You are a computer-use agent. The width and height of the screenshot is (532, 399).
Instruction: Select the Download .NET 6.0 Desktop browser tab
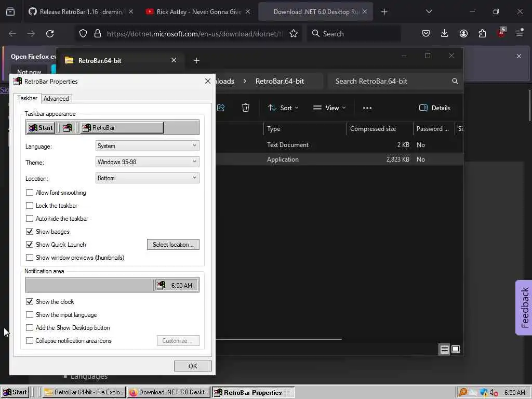tap(315, 12)
